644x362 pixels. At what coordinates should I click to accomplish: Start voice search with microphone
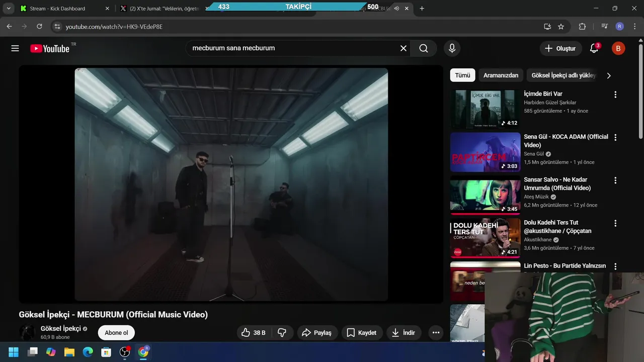pyautogui.click(x=452, y=48)
